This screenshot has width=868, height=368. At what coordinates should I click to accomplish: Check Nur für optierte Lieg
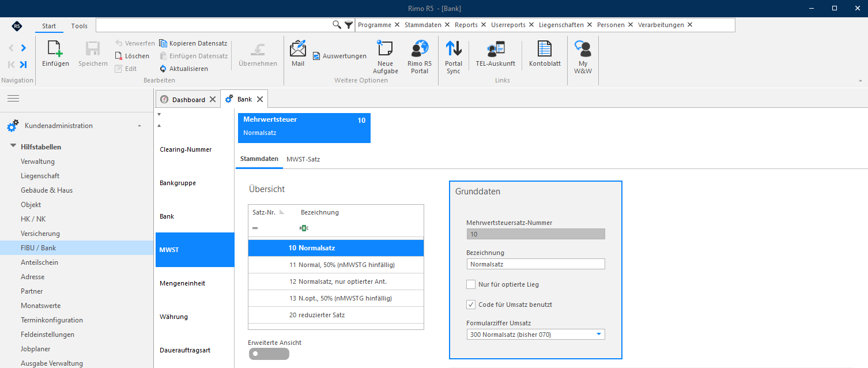[471, 284]
